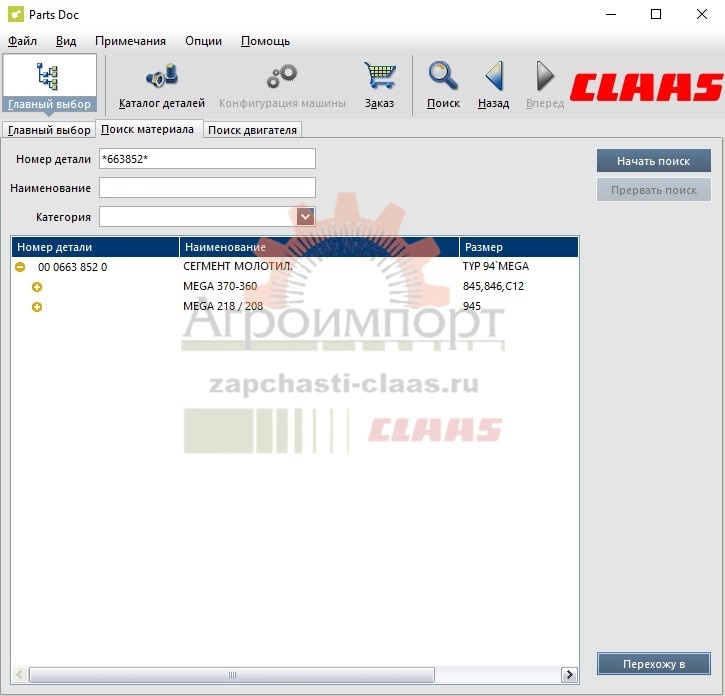Collapse the 00 0663 852 0 row

pos(20,267)
